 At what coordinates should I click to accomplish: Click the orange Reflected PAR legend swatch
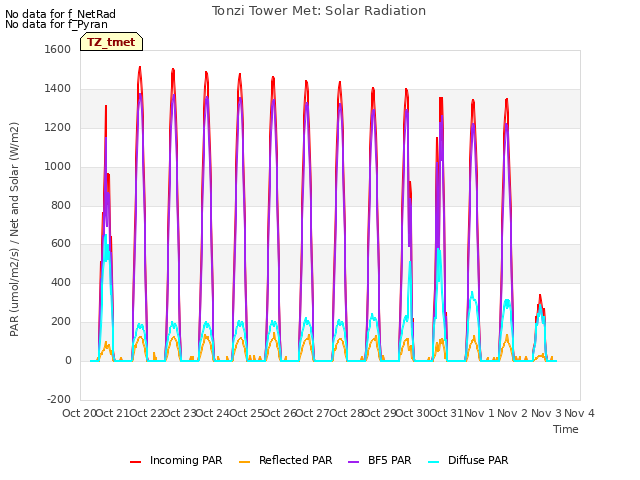tap(244, 462)
